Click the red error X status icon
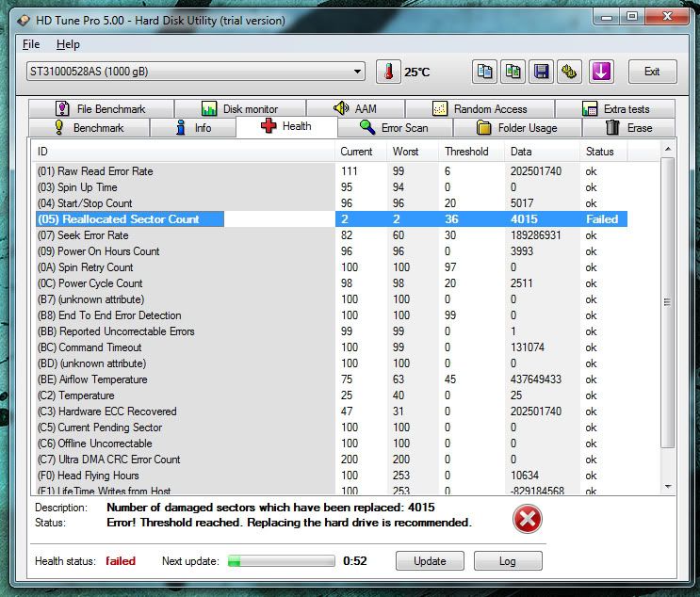The image size is (700, 597). click(x=528, y=519)
